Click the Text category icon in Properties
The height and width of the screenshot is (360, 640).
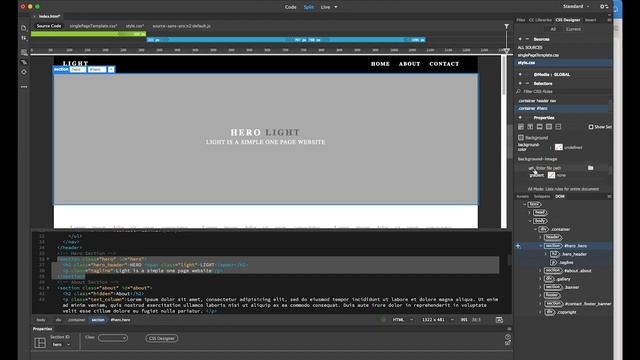tap(530, 127)
